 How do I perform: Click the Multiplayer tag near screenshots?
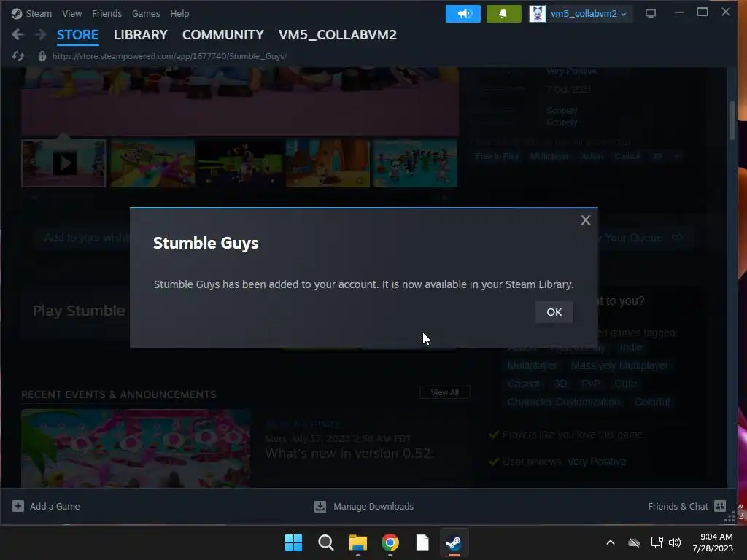click(x=549, y=156)
